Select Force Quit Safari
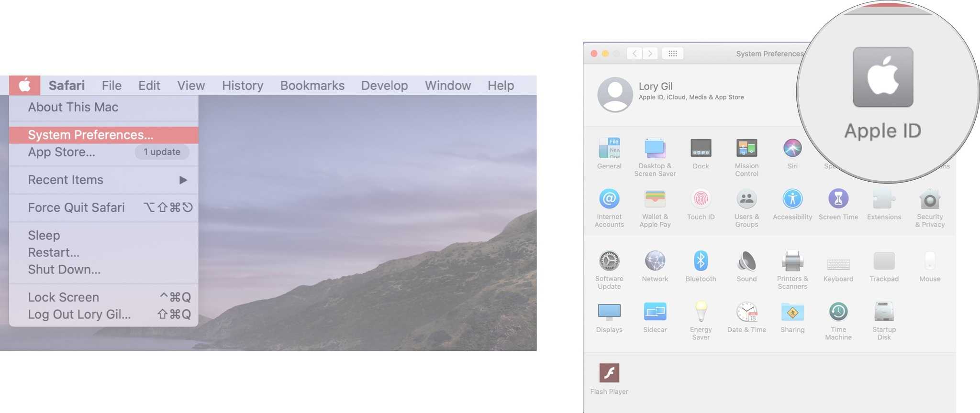 pyautogui.click(x=103, y=207)
